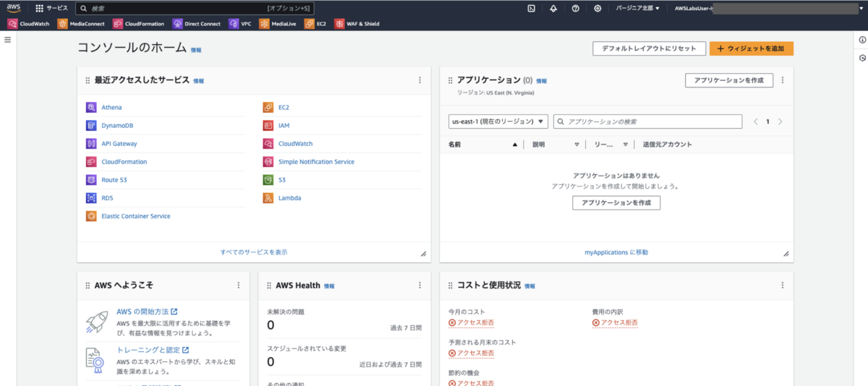
Task: Open the Applications widget options menu
Action: [782, 80]
